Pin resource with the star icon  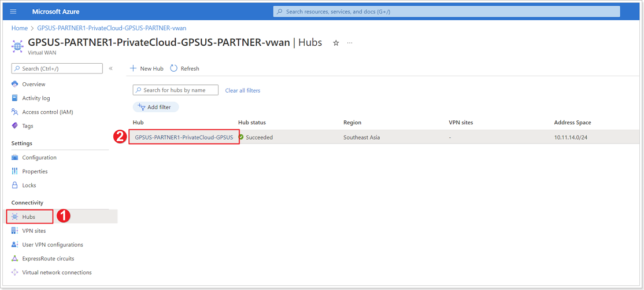click(336, 43)
